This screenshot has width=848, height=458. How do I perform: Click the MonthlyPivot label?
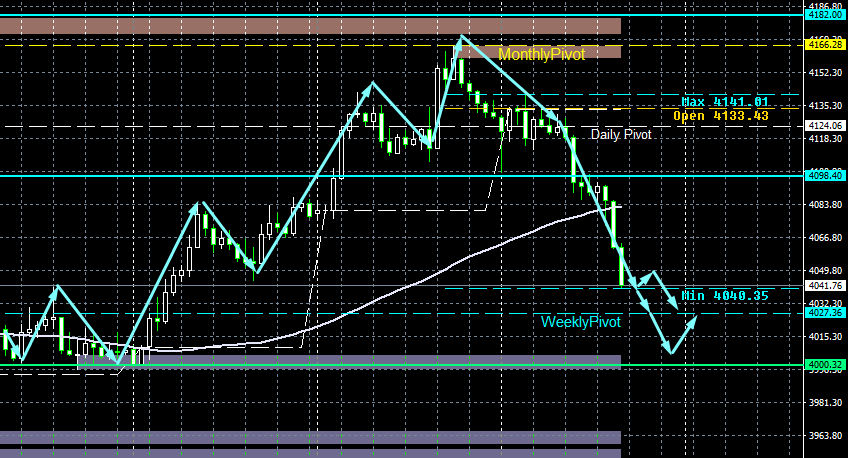pos(541,54)
